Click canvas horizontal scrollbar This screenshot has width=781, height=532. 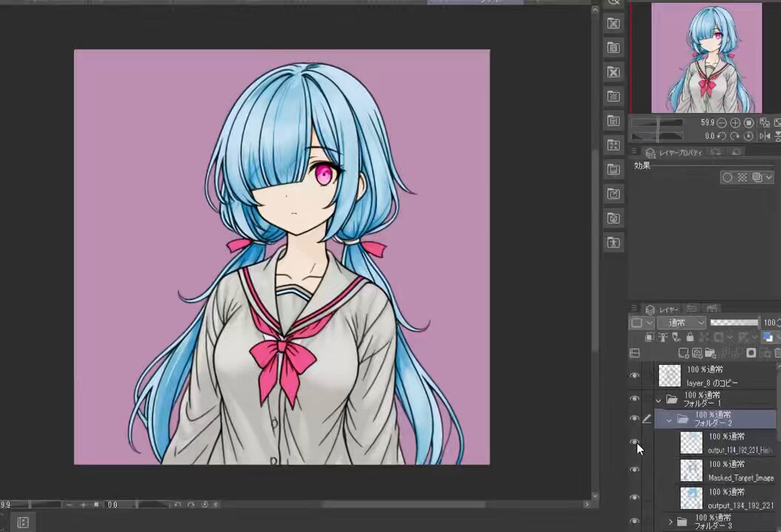(x=404, y=505)
